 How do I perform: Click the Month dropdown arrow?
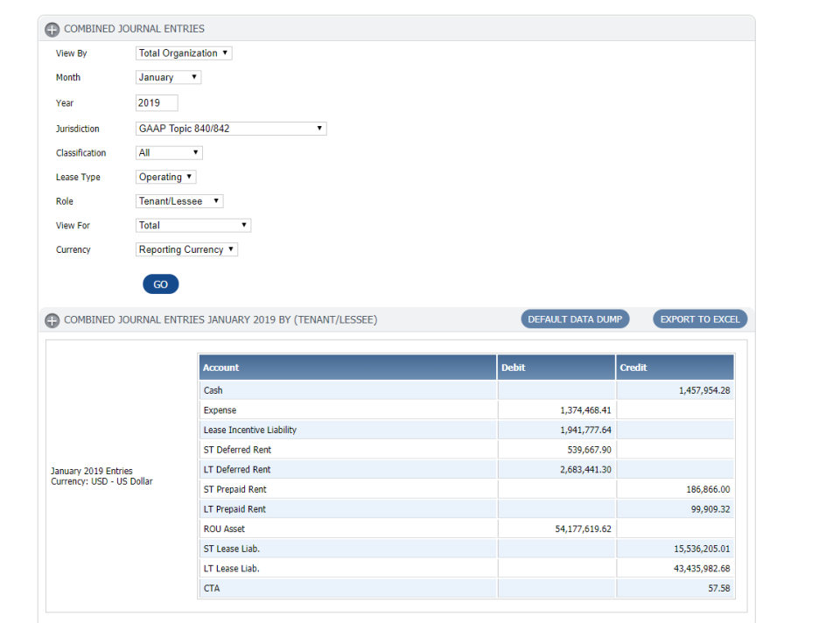(194, 77)
